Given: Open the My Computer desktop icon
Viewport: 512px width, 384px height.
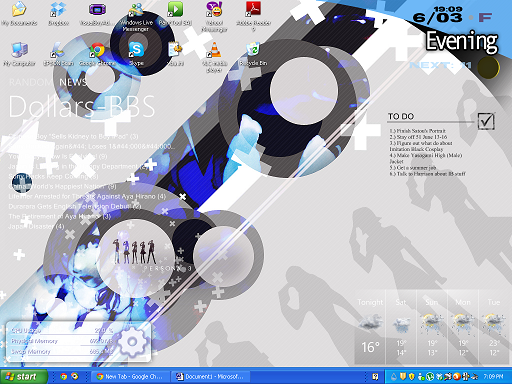Looking at the screenshot, I should tap(19, 54).
